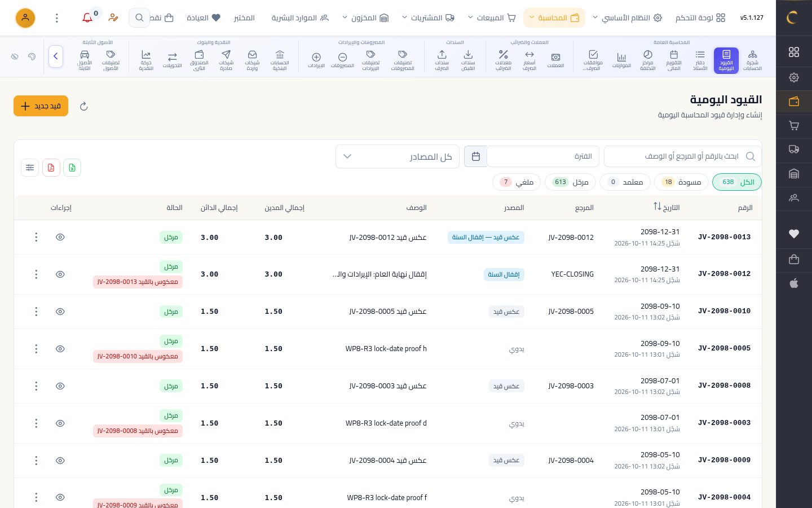
Task: Open budgets (الموازنات) ribbon icon
Action: (x=621, y=60)
